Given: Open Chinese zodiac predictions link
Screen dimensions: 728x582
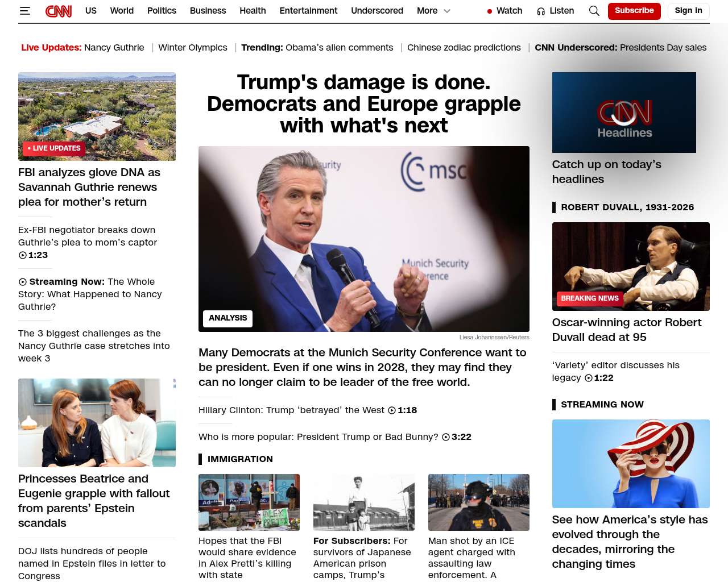Looking at the screenshot, I should coord(464,48).
